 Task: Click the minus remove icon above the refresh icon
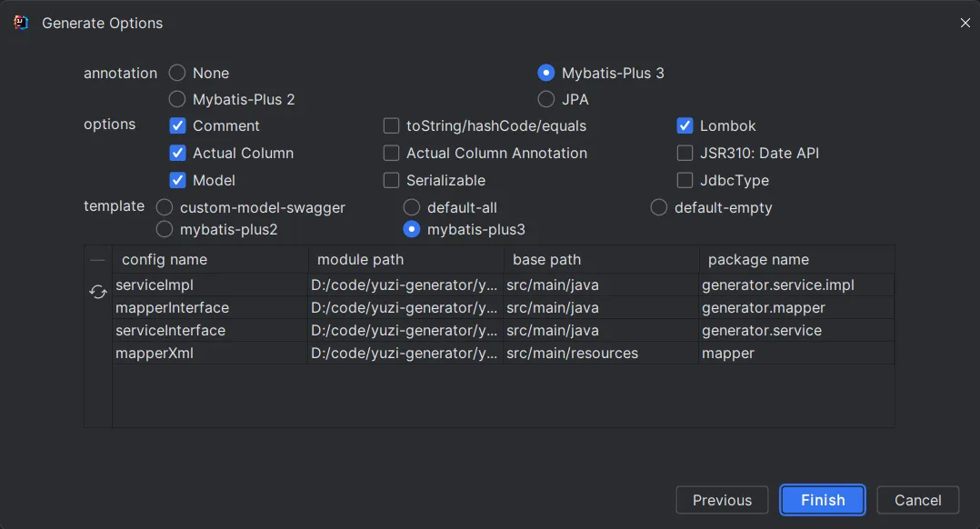coord(98,260)
